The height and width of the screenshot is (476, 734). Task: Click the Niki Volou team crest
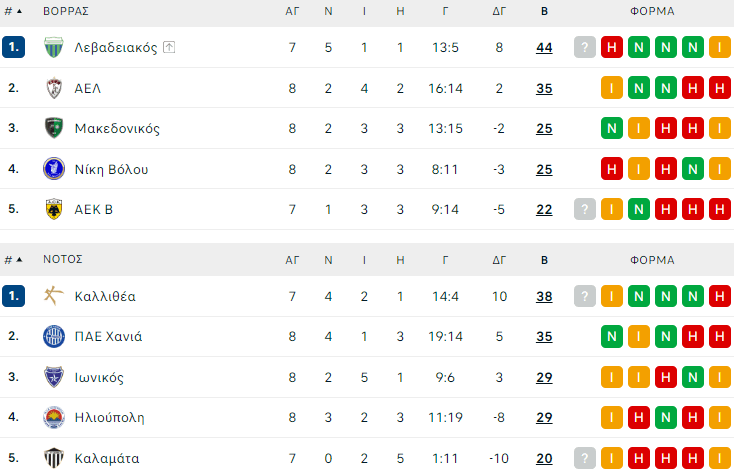pos(54,169)
